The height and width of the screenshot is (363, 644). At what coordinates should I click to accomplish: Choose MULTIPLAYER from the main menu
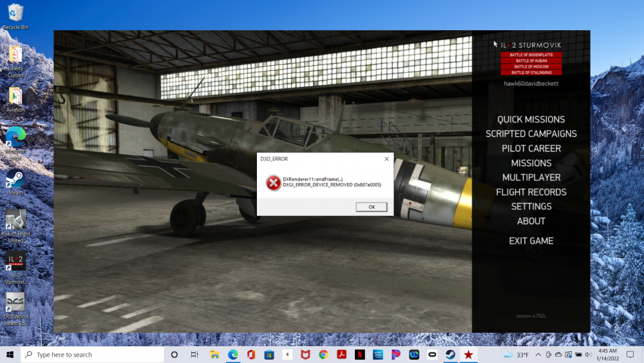[x=531, y=177]
